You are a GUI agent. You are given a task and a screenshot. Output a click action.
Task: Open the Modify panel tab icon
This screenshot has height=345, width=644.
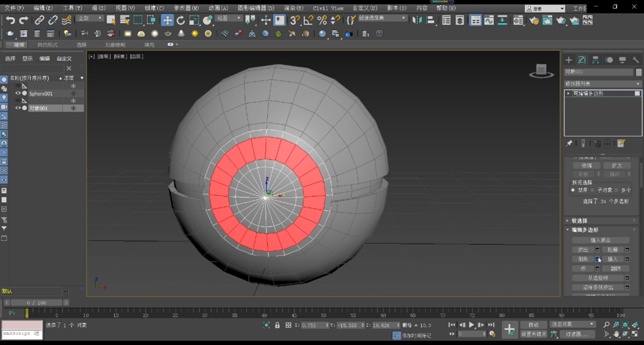click(581, 60)
